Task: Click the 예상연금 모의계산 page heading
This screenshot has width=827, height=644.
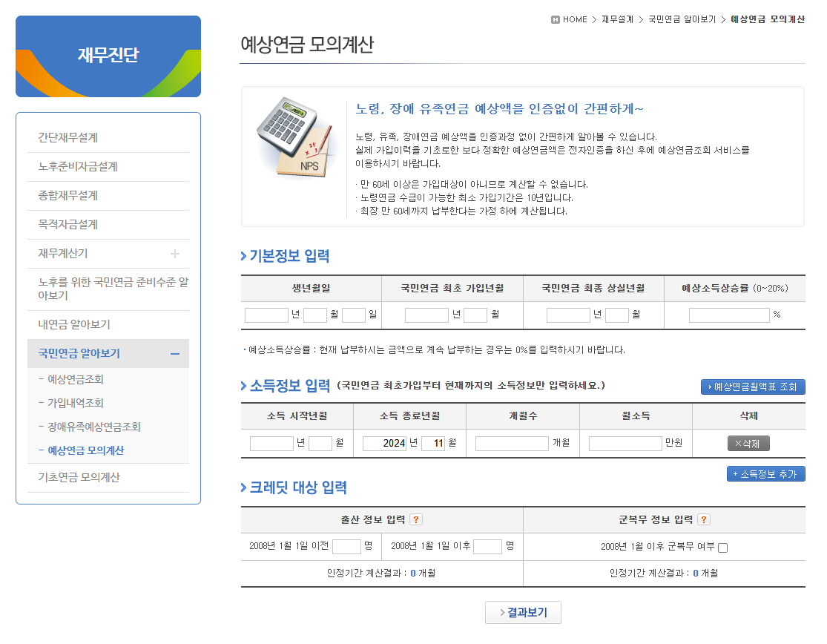Action: coord(307,45)
